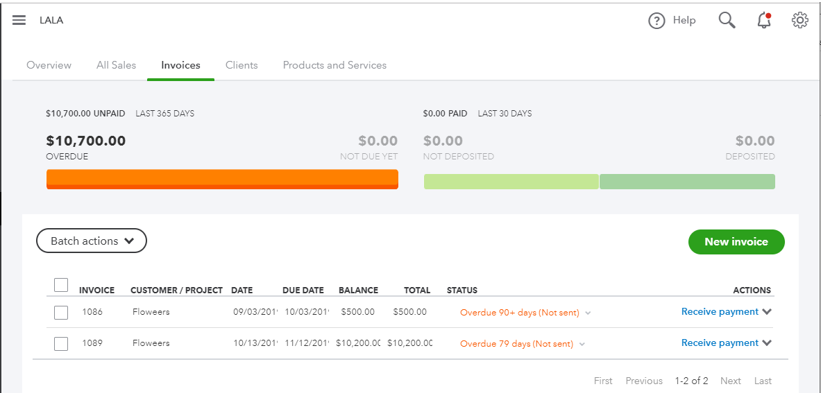Click the light green not deposited bar
The width and height of the screenshot is (822, 393).
[x=511, y=181]
